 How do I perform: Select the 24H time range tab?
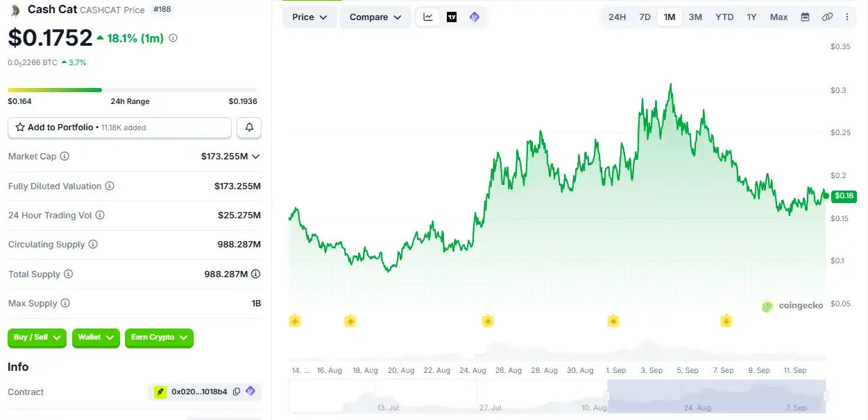[617, 17]
